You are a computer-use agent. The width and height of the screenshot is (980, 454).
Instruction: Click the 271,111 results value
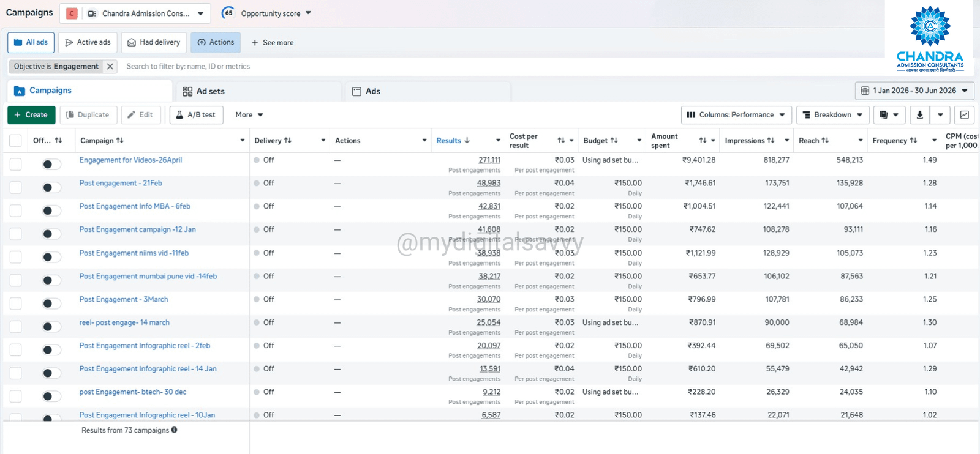click(x=489, y=160)
